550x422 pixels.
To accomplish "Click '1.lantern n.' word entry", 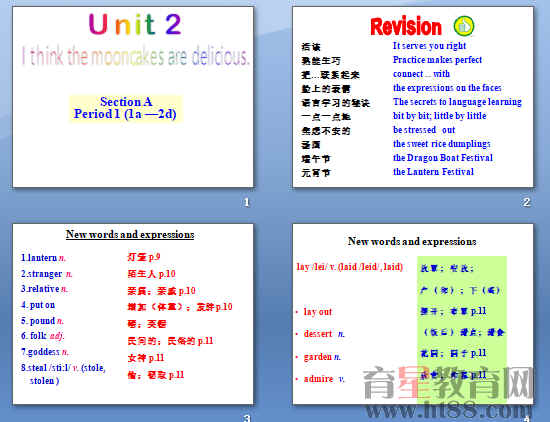I will 43,258.
